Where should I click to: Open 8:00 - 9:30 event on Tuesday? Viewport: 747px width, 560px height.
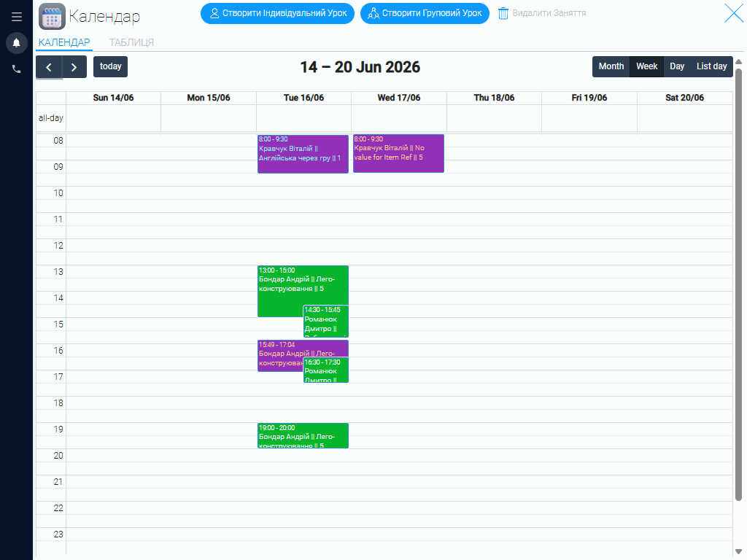[303, 154]
